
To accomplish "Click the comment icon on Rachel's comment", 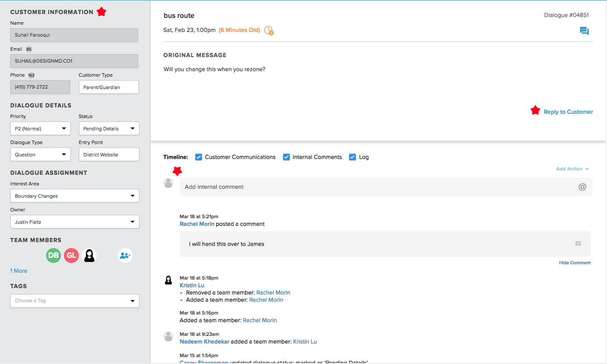I will (578, 244).
